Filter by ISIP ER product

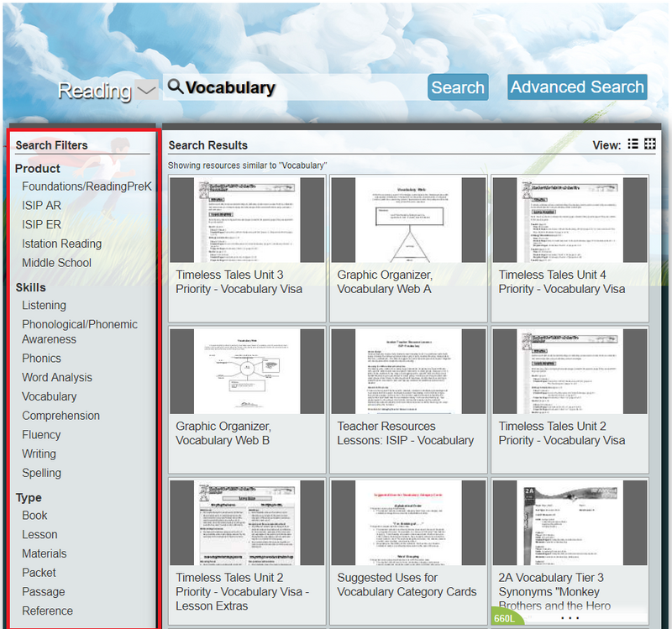coord(41,224)
